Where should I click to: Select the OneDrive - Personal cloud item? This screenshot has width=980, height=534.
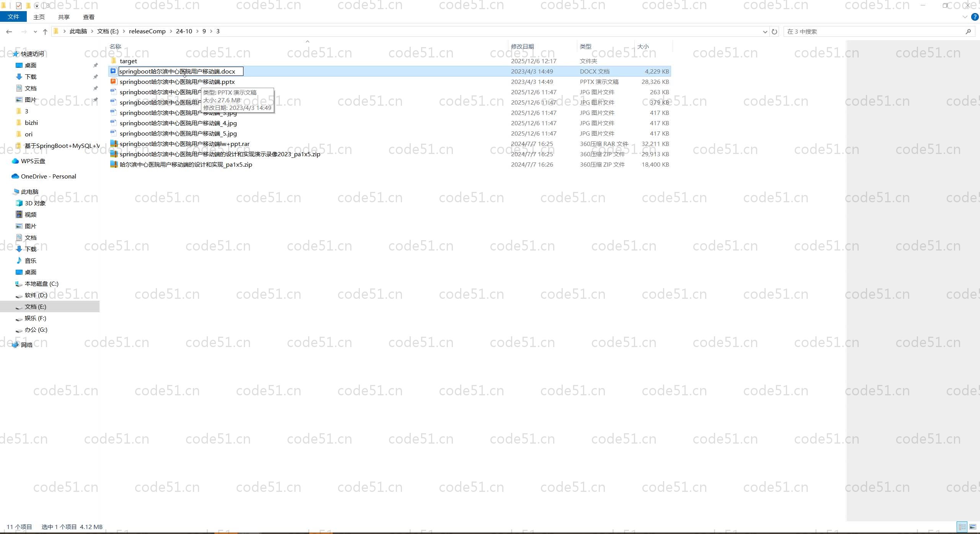tap(48, 177)
